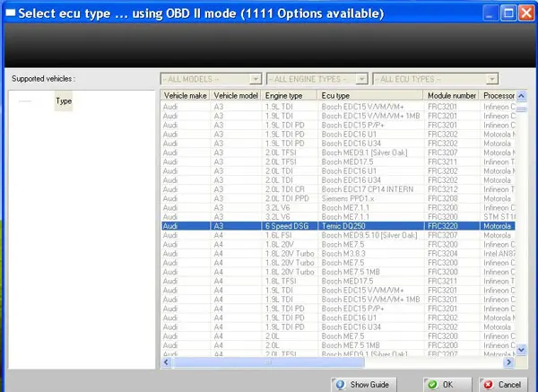The width and height of the screenshot is (538, 392).
Task: Click the horizontal scrollbar left arrow
Action: point(167,362)
